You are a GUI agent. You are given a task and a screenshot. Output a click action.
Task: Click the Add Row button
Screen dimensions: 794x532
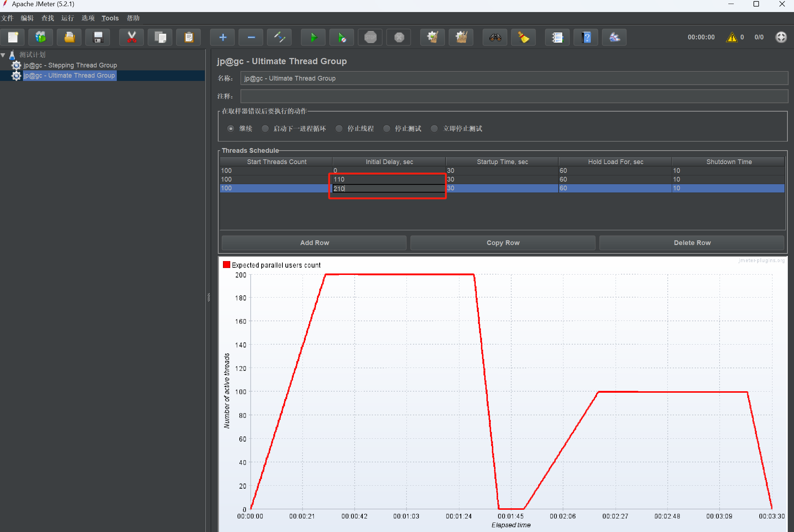[314, 243]
